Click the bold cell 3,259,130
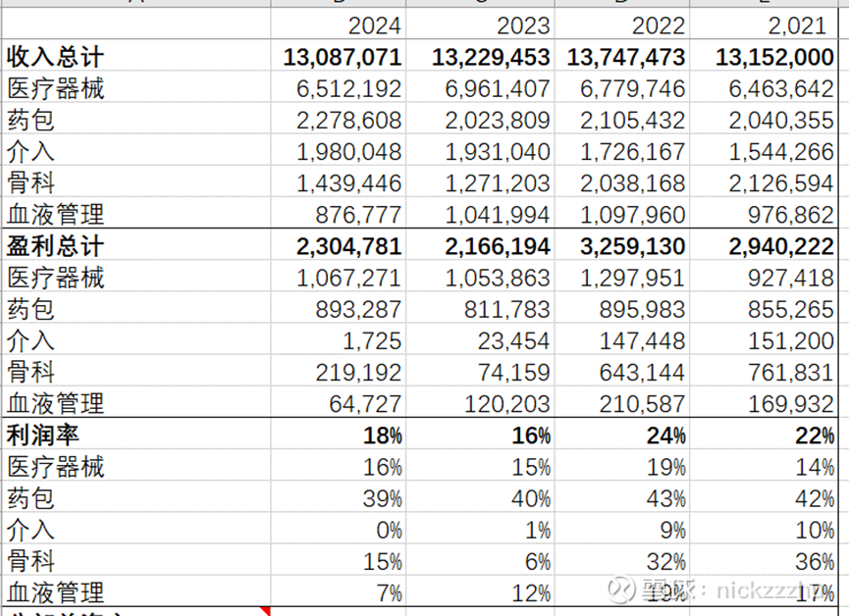 point(622,246)
